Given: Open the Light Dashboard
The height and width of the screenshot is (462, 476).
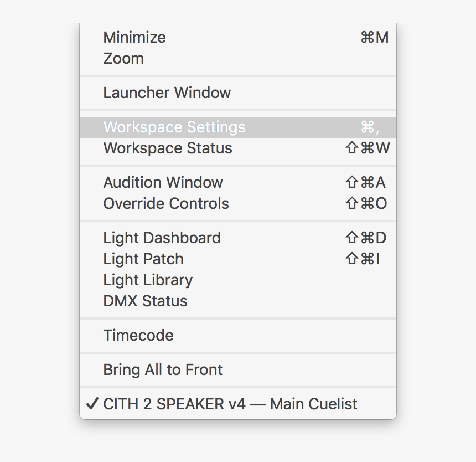Looking at the screenshot, I should tap(162, 238).
